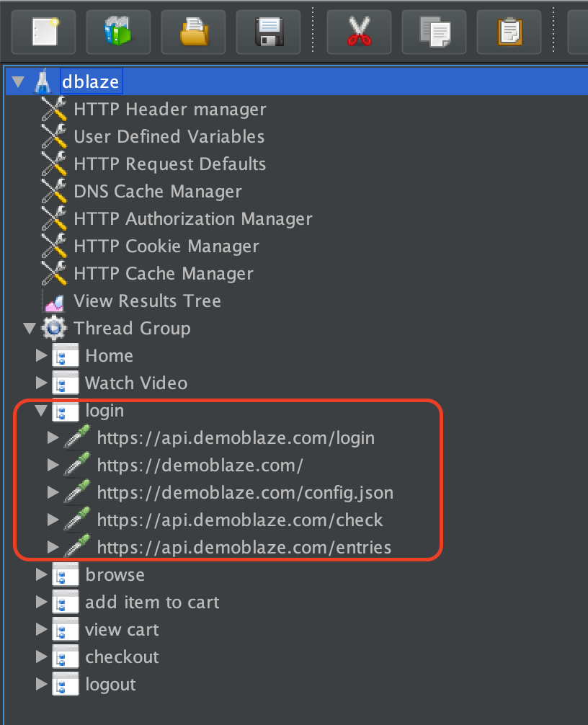Select the https://api.demoblaze.com/check request

(240, 520)
